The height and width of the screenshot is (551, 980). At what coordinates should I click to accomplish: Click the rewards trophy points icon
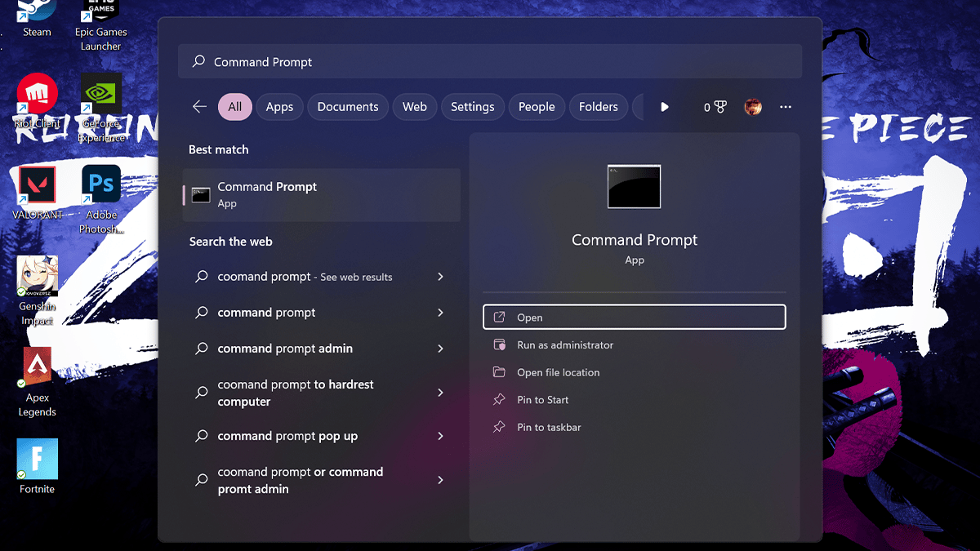715,107
